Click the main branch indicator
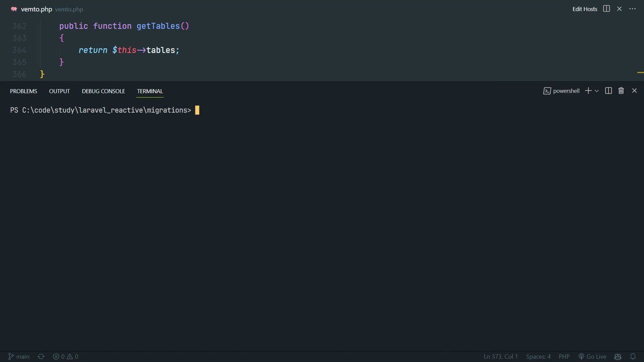 19,356
